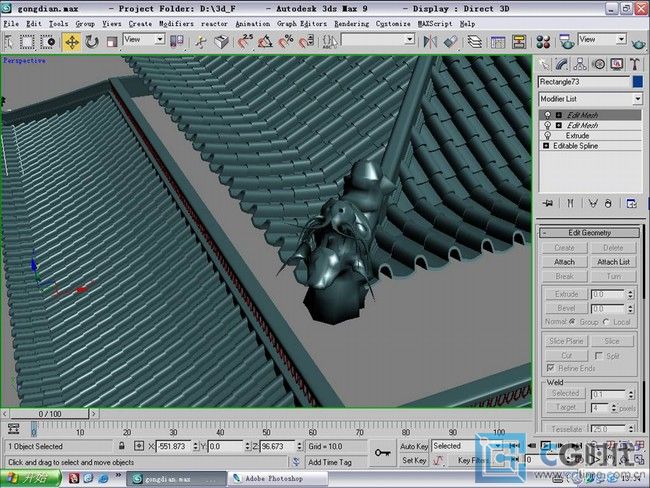The image size is (650, 488).
Task: Open the File menu
Action: coord(11,24)
